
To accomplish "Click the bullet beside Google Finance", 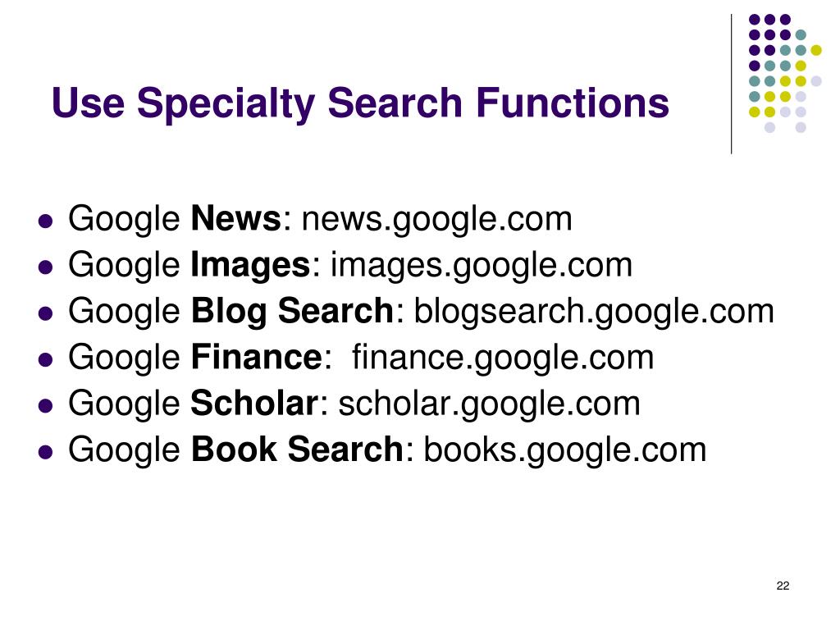I will pos(46,359).
